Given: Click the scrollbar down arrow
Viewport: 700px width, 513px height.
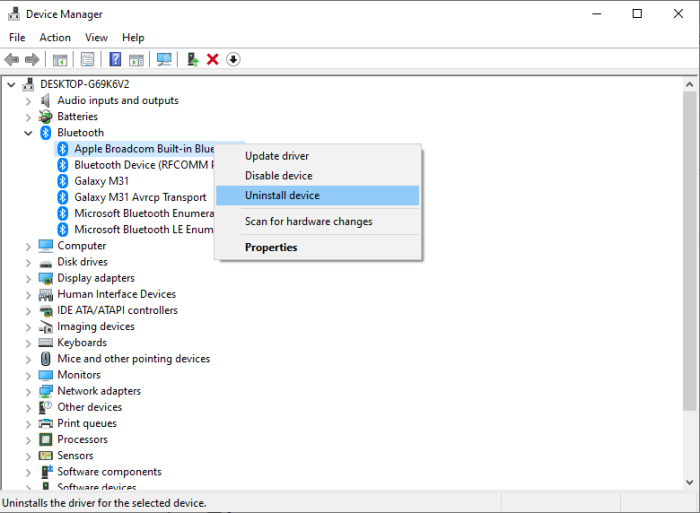Looking at the screenshot, I should tap(689, 482).
